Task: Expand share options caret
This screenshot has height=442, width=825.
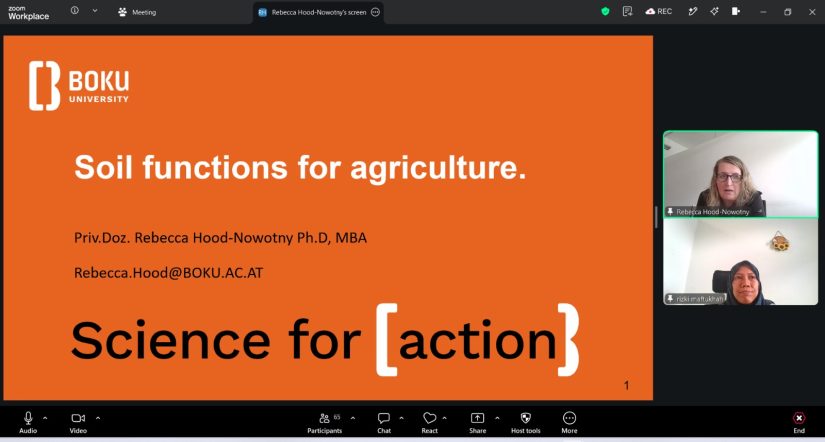Action: [497, 418]
